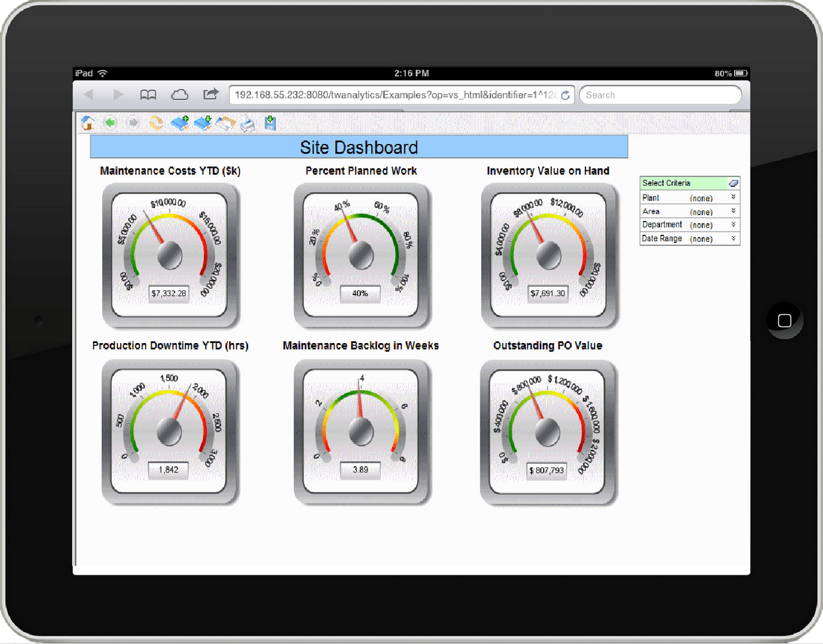Go back using the green back arrow icon
Screen dimensions: 823x644
click(x=110, y=123)
